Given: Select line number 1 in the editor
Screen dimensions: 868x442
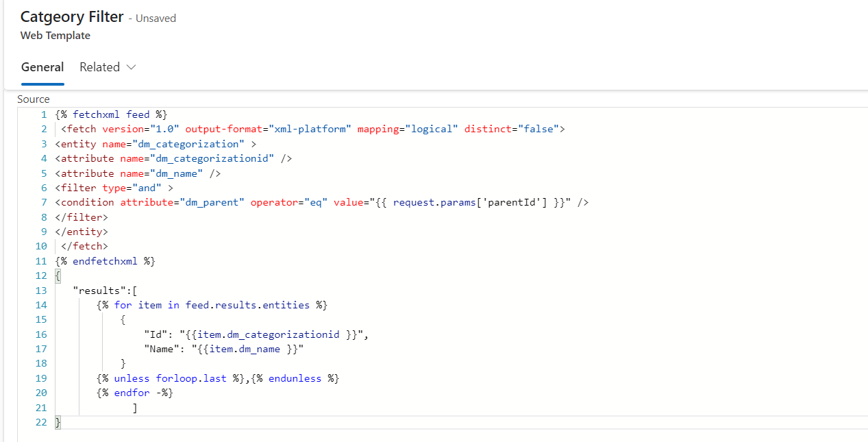Looking at the screenshot, I should (x=43, y=114).
